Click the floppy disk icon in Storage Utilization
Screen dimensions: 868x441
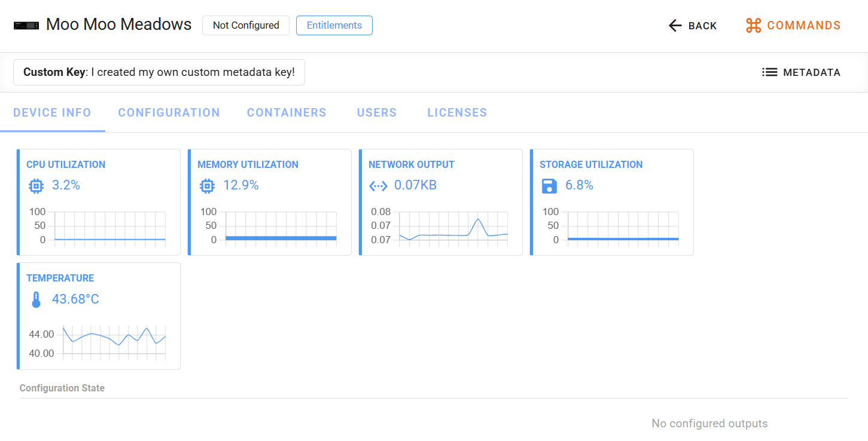coord(549,186)
